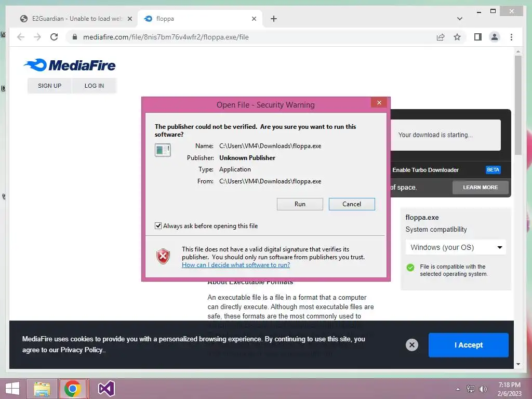This screenshot has width=532, height=399.
Task: Click the Privacy Policy text in banner
Action: 82,350
